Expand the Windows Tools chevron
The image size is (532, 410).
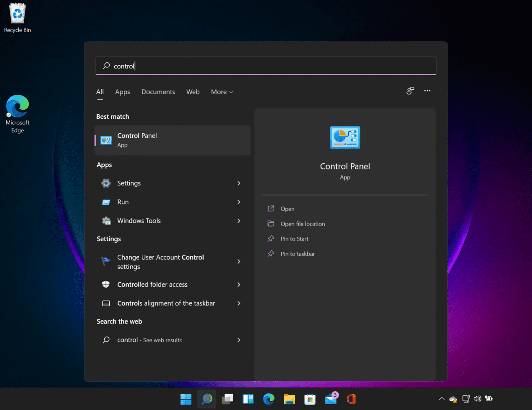239,221
